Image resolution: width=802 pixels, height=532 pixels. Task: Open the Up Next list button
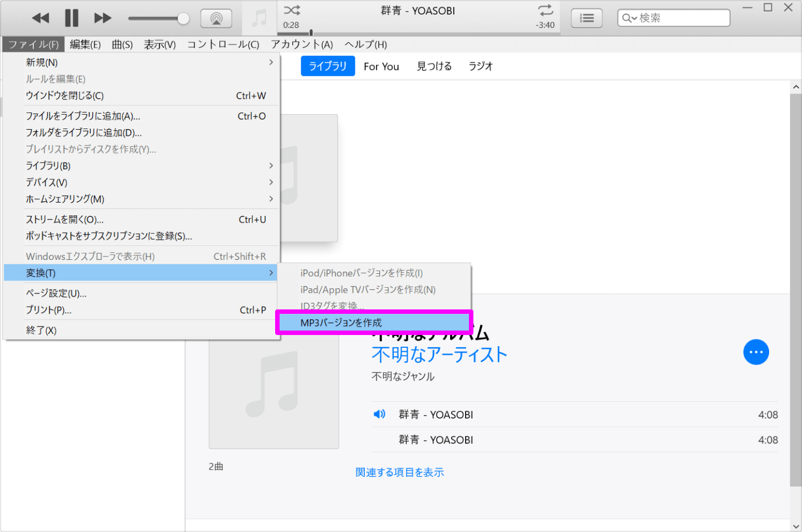pos(586,18)
